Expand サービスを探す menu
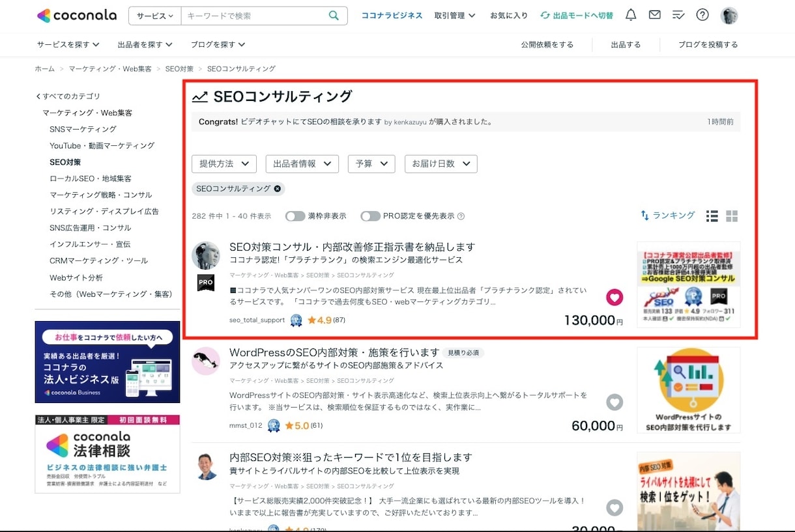Viewport: 795px width, 532px height. click(x=68, y=44)
